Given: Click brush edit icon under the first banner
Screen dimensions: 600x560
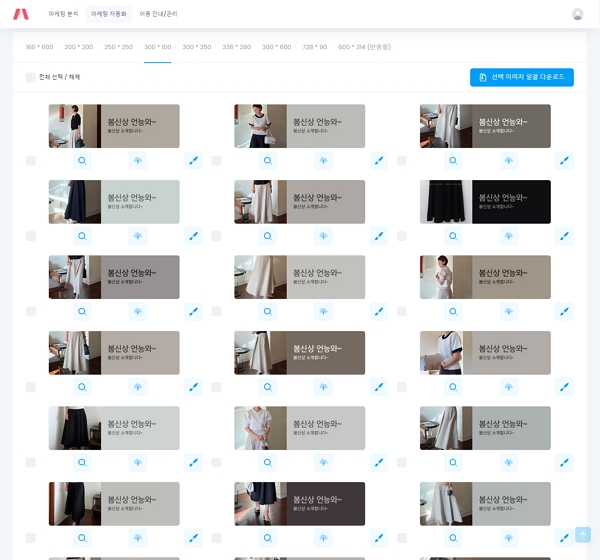Looking at the screenshot, I should pyautogui.click(x=193, y=160).
